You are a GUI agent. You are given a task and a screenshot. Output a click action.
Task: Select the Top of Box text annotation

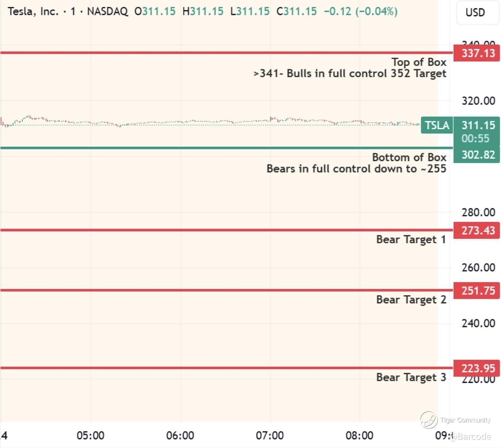coord(419,62)
